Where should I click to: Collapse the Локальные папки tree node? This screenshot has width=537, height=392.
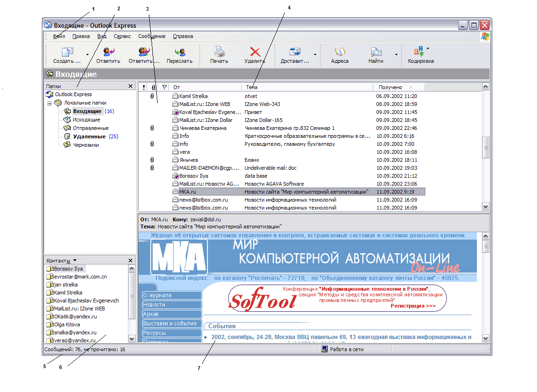(50, 103)
